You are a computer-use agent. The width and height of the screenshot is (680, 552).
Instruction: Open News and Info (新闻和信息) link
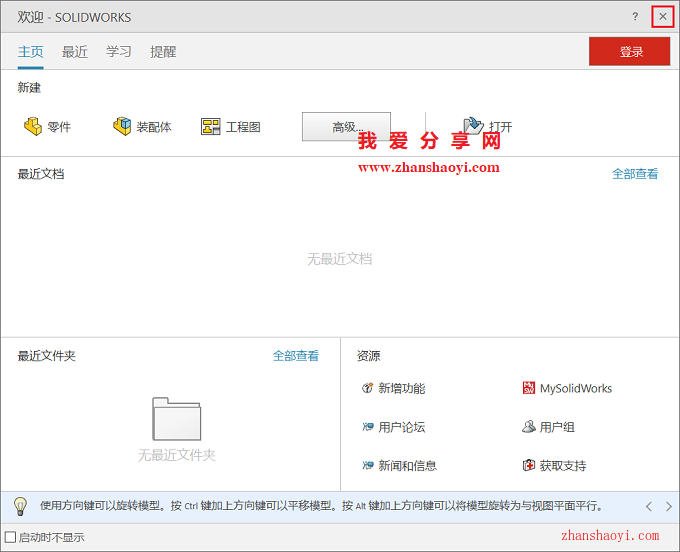point(399,466)
